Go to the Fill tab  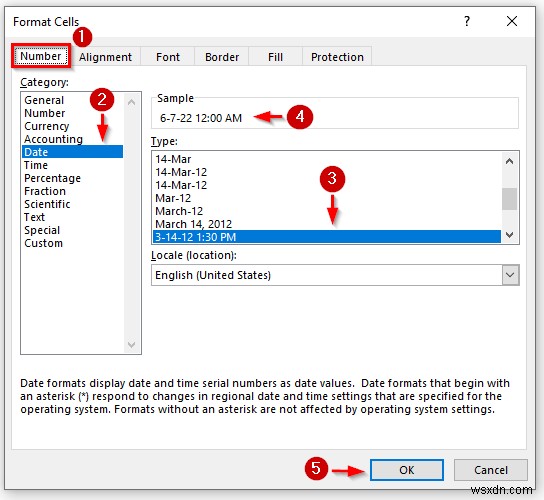pyautogui.click(x=275, y=57)
